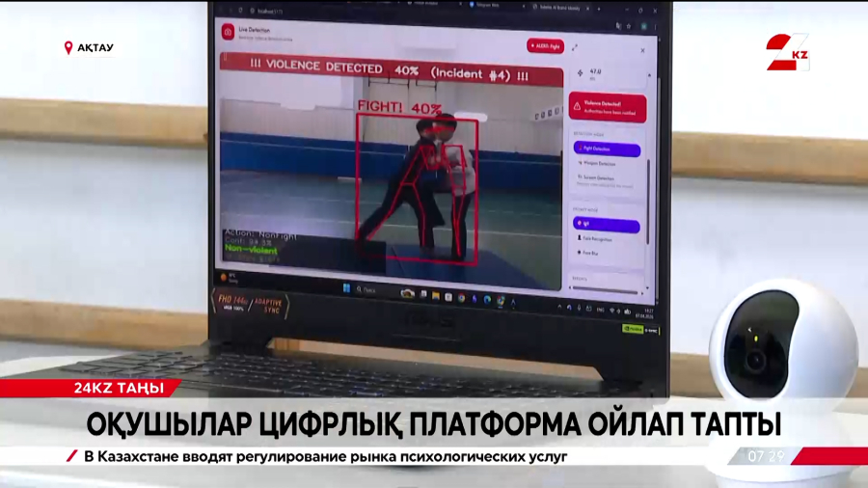Click the ENG language indicator
868x488 pixels.
click(600, 310)
